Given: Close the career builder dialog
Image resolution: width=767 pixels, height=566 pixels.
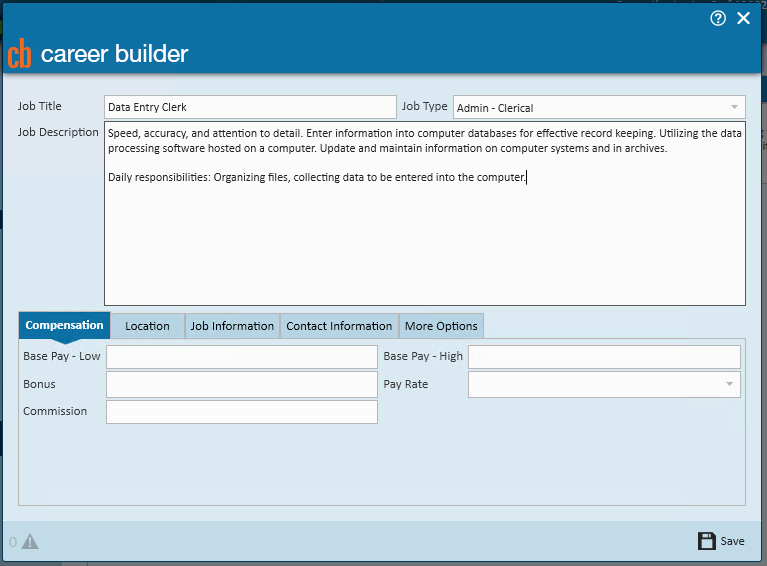Looking at the screenshot, I should (743, 19).
